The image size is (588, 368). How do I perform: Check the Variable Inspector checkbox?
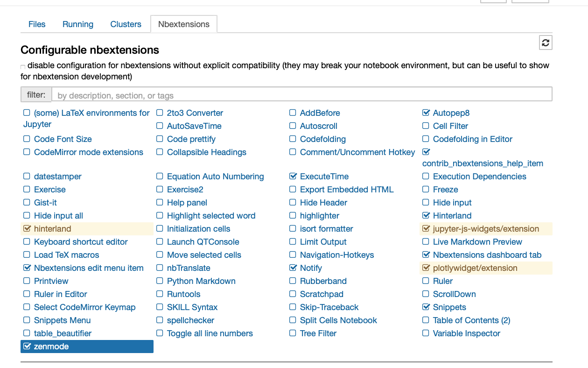click(426, 333)
